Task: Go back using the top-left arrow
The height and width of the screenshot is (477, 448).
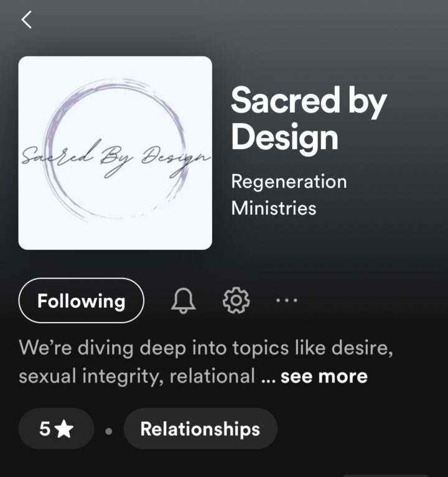Action: pyautogui.click(x=26, y=20)
